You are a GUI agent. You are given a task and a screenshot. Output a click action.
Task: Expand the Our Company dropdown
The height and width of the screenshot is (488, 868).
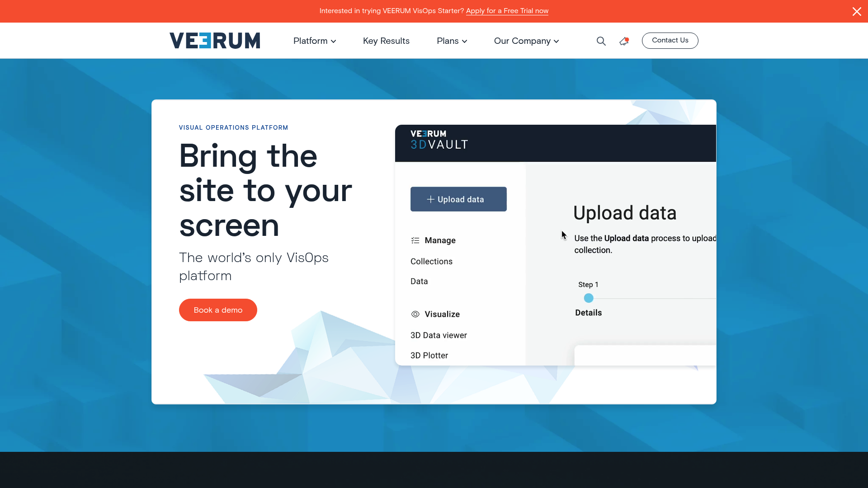(x=527, y=41)
